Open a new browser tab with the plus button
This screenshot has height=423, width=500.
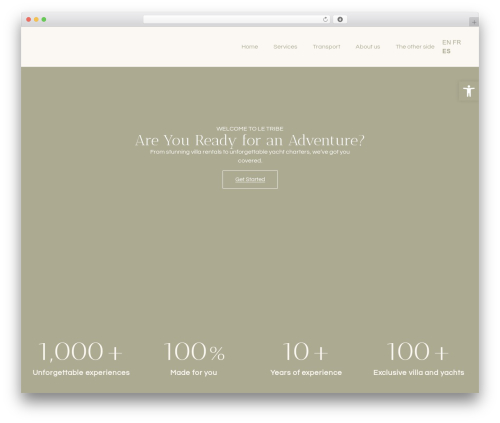point(474,22)
